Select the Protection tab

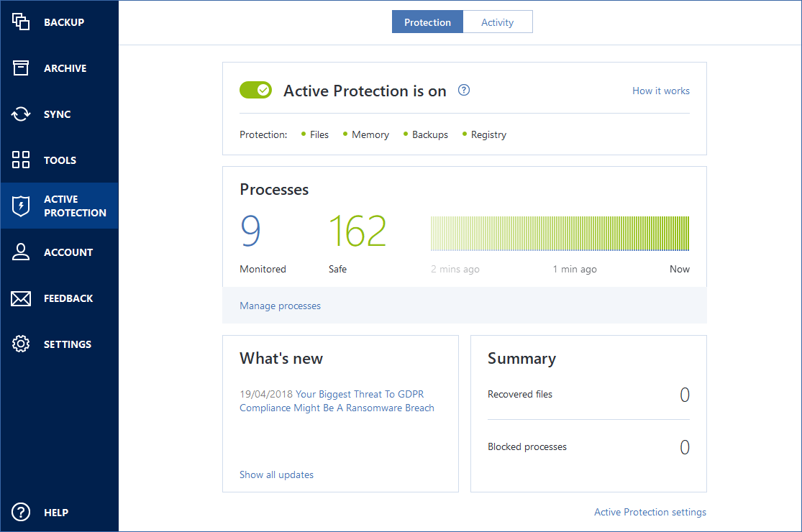(x=427, y=22)
